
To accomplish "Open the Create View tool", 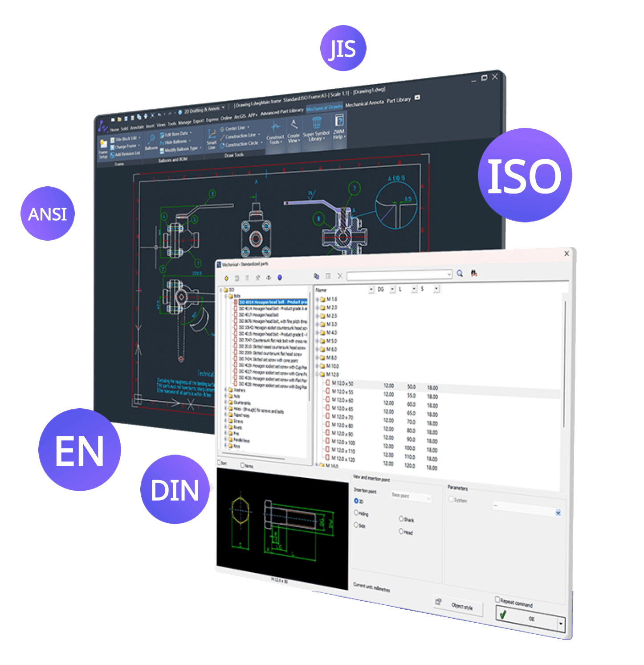I will tap(293, 131).
